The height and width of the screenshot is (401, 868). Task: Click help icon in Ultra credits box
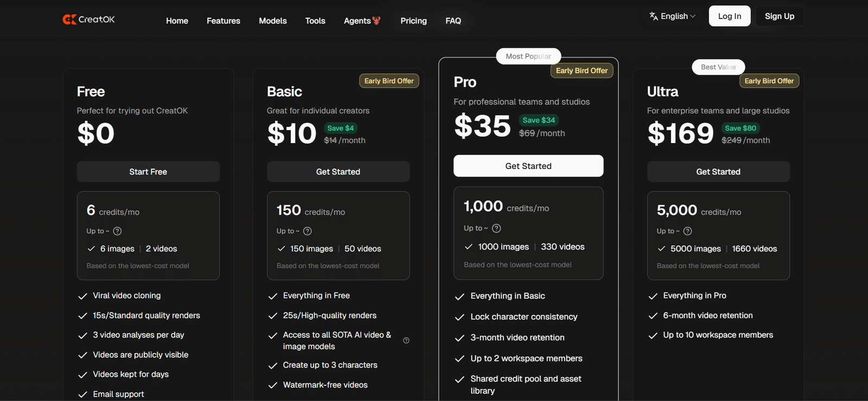coord(687,231)
